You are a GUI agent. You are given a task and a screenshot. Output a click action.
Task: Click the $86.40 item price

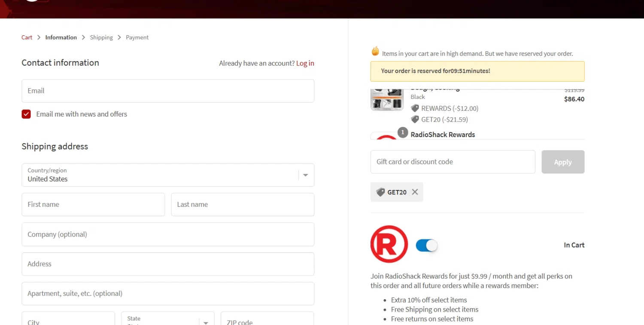click(x=574, y=99)
